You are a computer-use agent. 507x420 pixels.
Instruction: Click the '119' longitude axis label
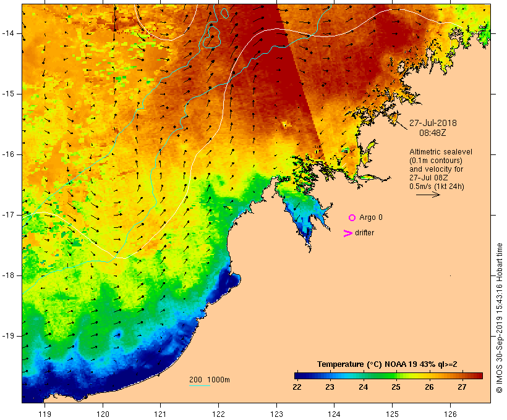coord(45,414)
